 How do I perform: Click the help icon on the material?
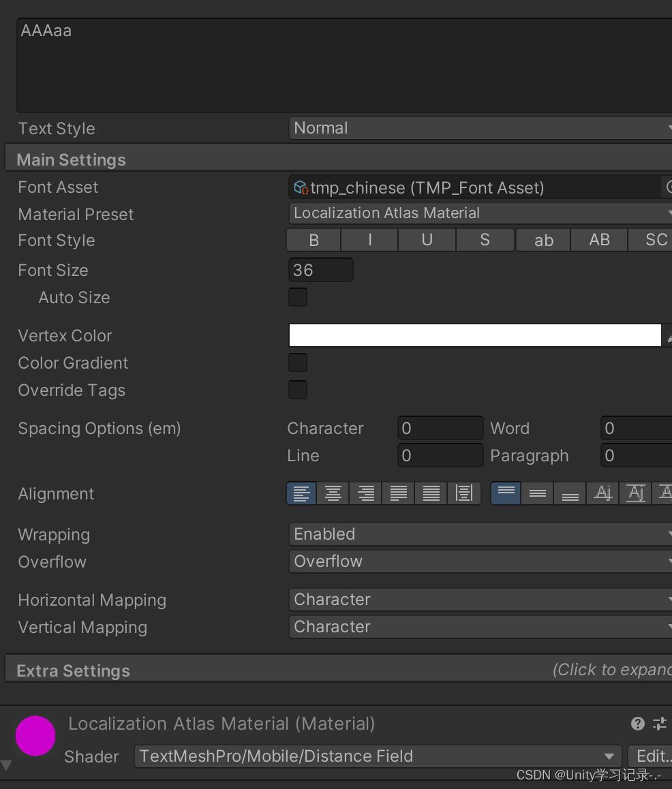tap(637, 724)
